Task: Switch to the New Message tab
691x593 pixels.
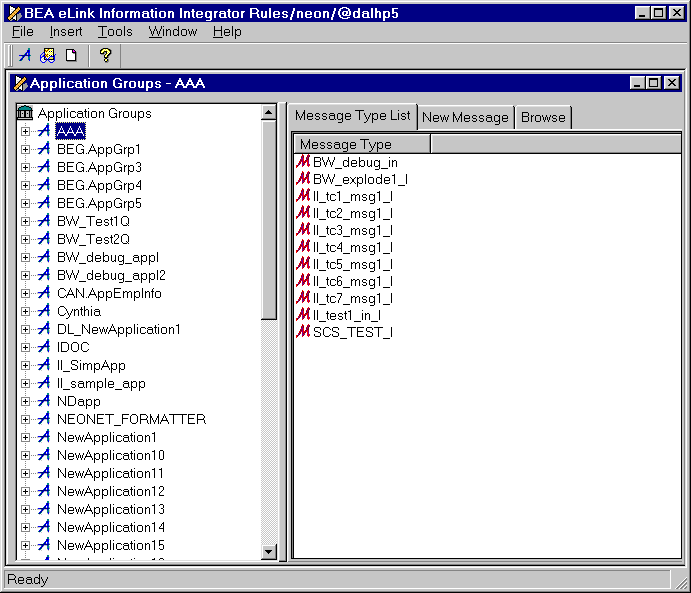Action: coord(465,117)
